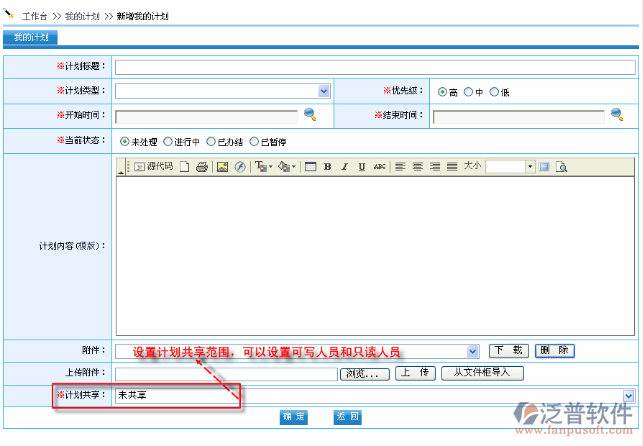Toggle strikethrough ABC formatting
This screenshot has width=643, height=446.
tap(380, 167)
